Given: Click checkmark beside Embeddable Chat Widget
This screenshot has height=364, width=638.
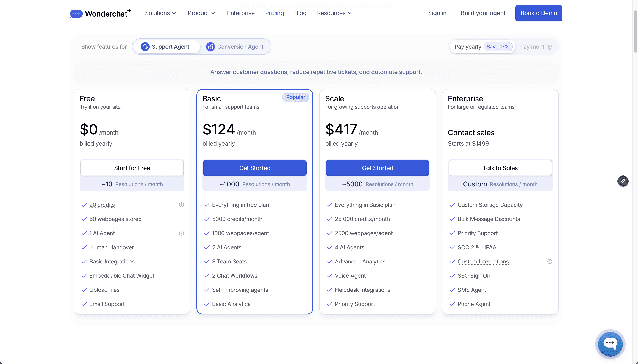Looking at the screenshot, I should click(84, 275).
